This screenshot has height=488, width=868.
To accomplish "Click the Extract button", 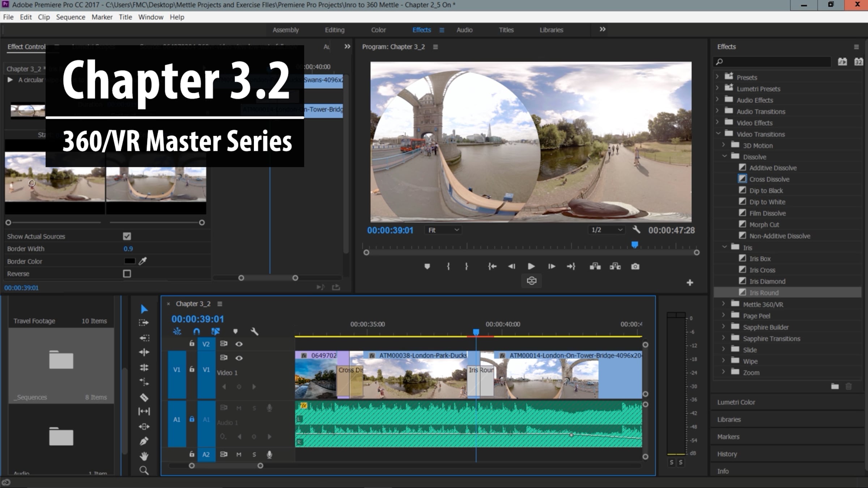I will [615, 267].
